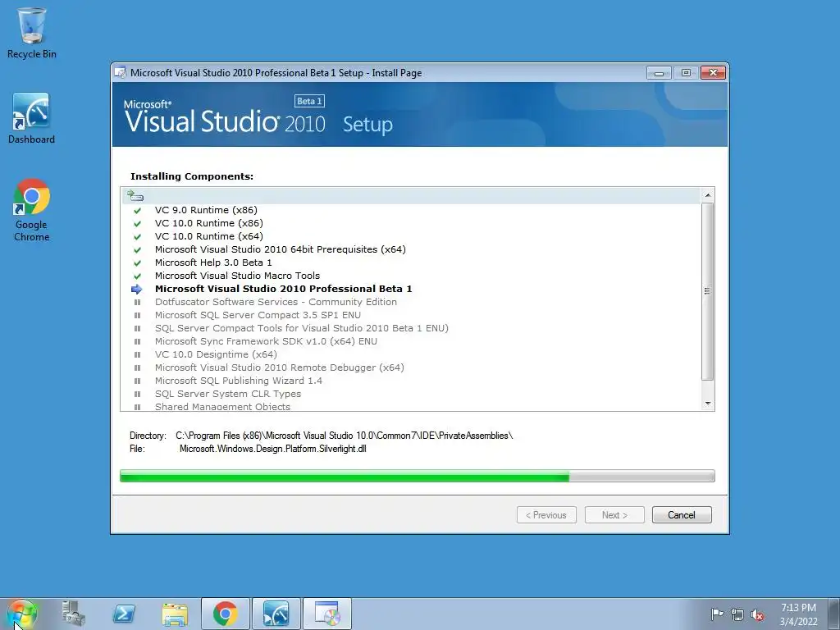Click the muted volume tray icon
This screenshot has width=840, height=630.
757,614
